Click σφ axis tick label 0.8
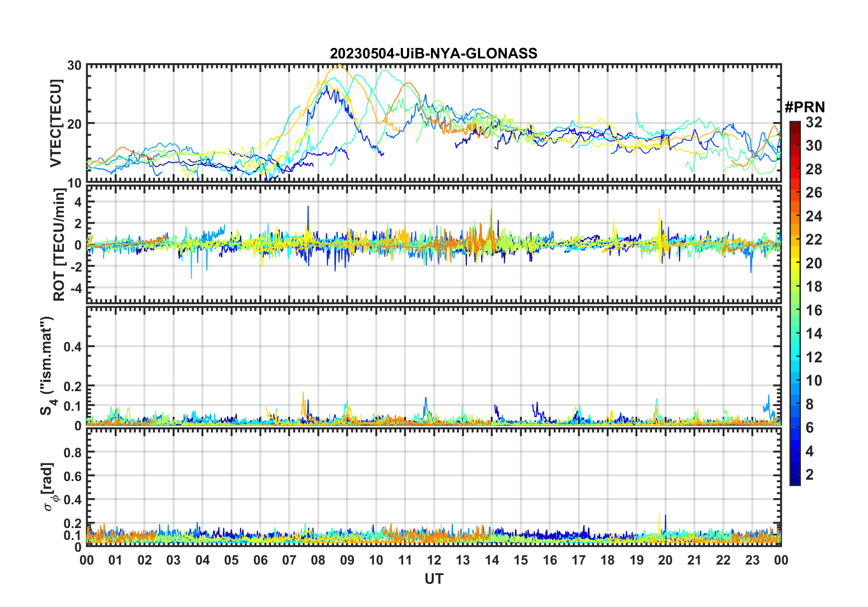This screenshot has height=607, width=868. pos(73,453)
